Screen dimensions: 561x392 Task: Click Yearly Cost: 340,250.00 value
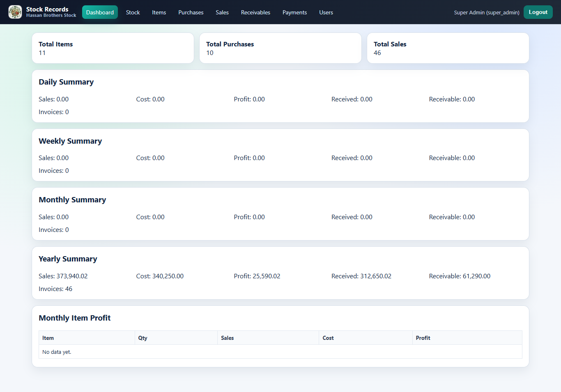pos(160,276)
